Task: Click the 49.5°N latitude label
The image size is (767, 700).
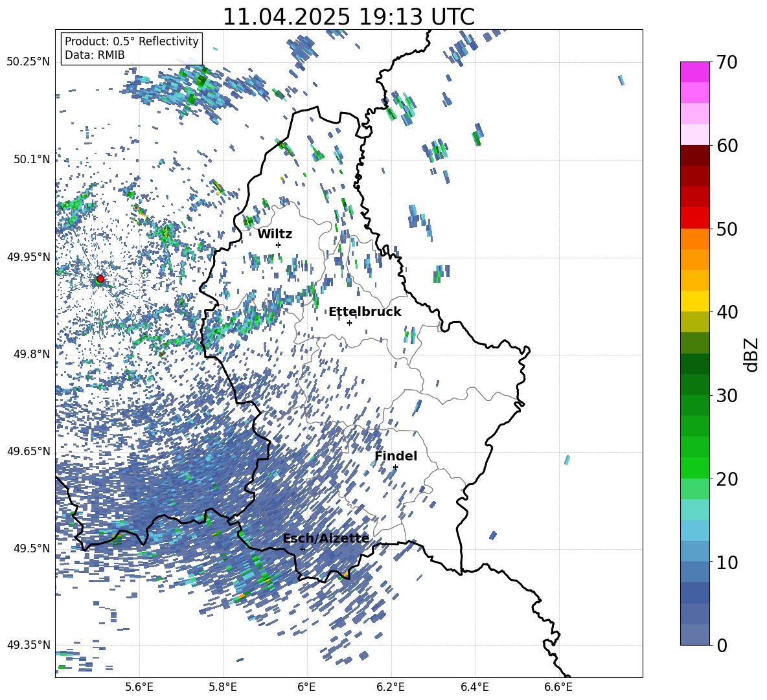Action: click(x=32, y=548)
